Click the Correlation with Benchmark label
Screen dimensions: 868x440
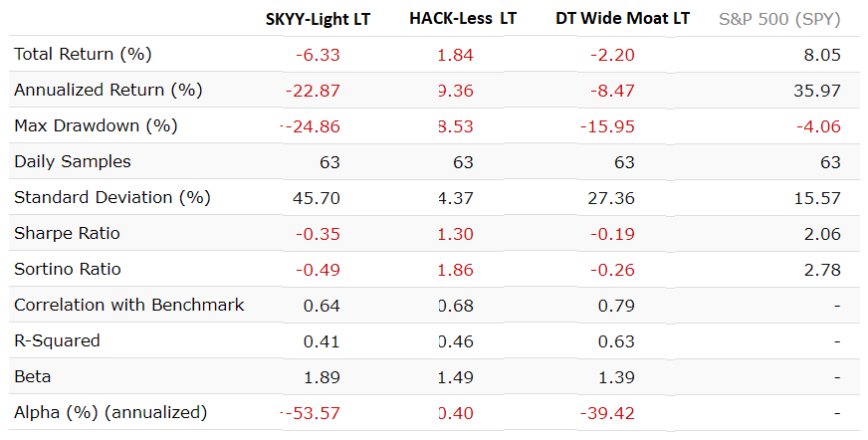pyautogui.click(x=129, y=305)
